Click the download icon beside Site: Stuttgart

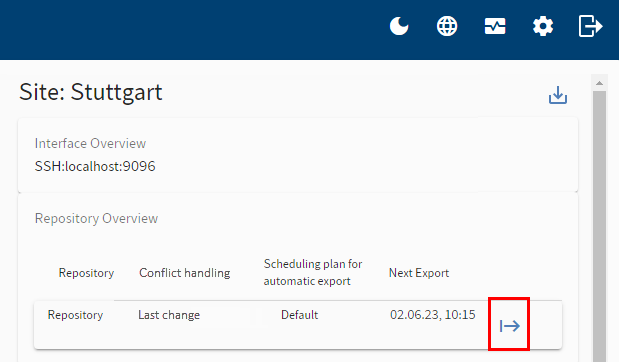click(558, 95)
